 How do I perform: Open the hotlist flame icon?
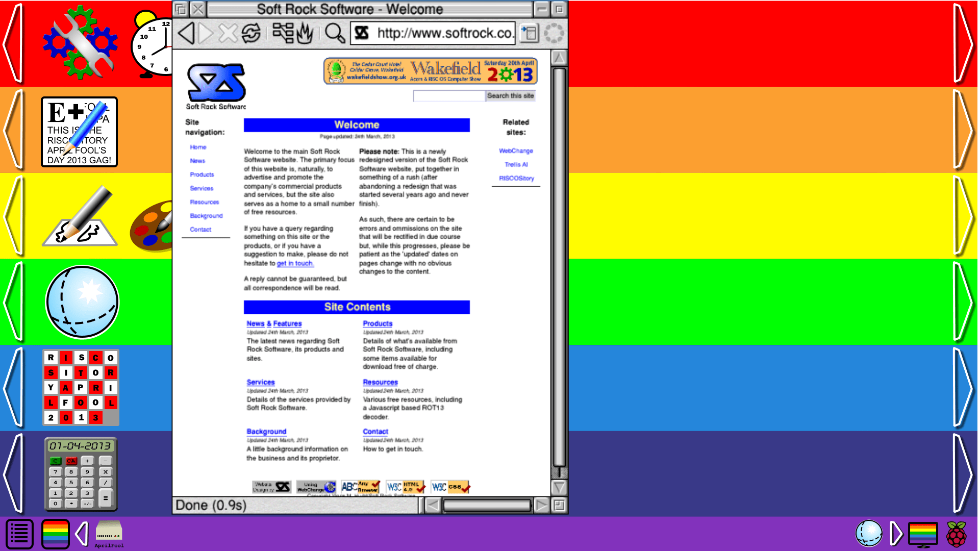(x=305, y=34)
